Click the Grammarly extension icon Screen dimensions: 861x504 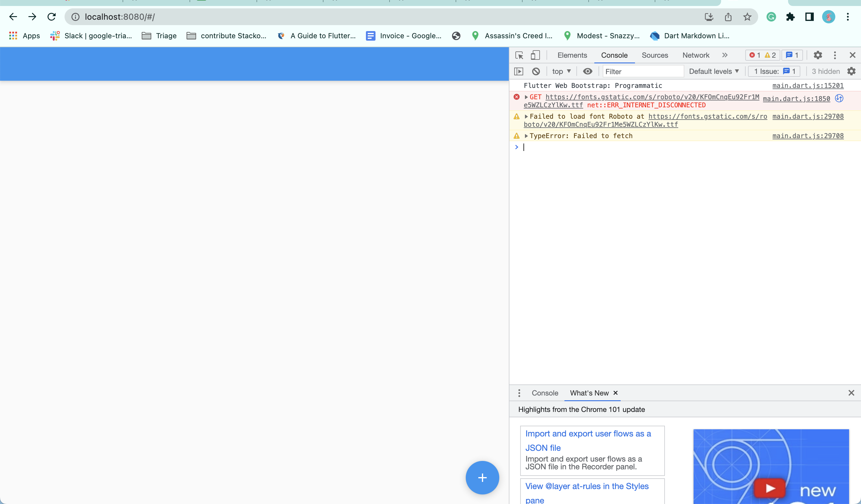(771, 16)
